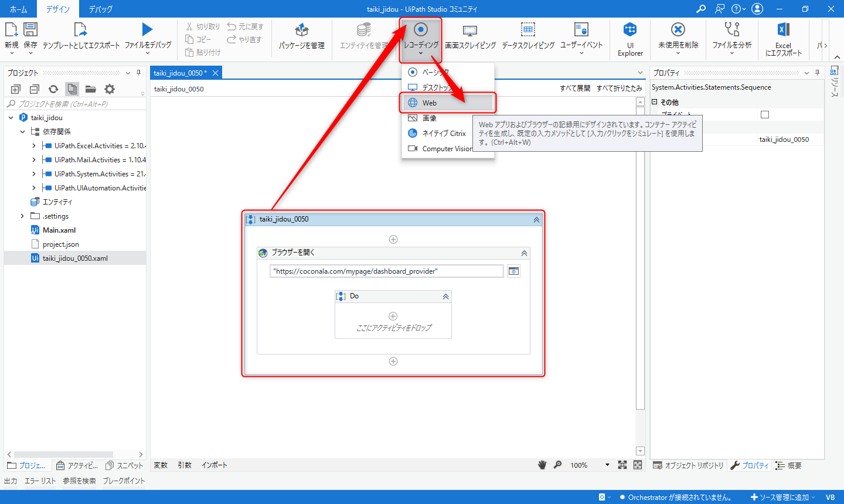Open the 100% zoom dropdown
The image size is (844, 504).
[607, 465]
